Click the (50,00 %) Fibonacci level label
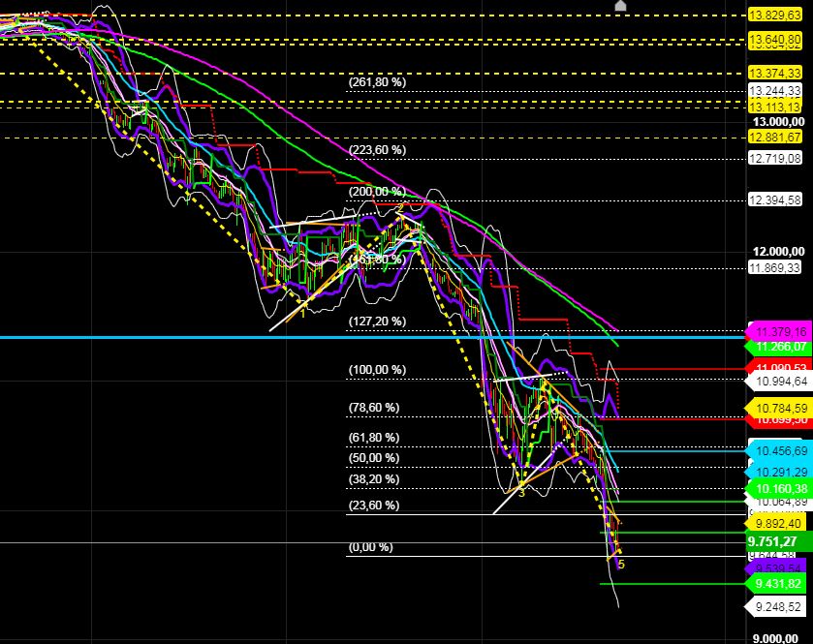Viewport: 813px width, 644px height. 372,456
